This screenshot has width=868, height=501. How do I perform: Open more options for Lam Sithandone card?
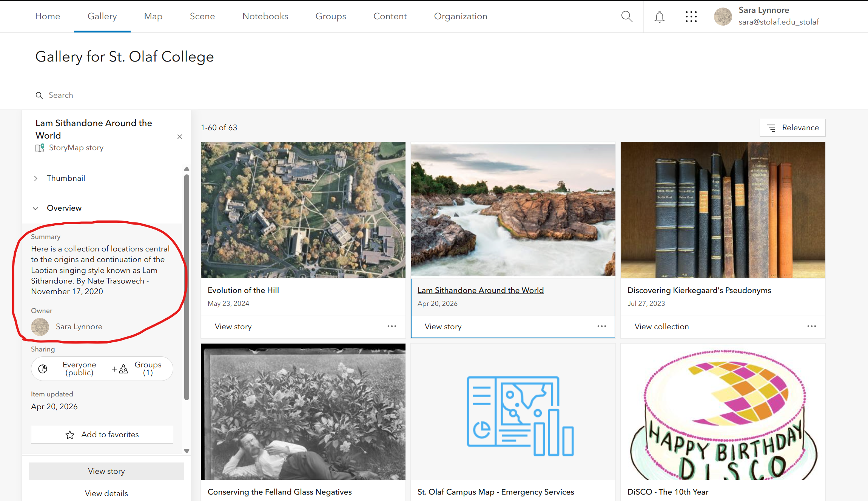602,326
